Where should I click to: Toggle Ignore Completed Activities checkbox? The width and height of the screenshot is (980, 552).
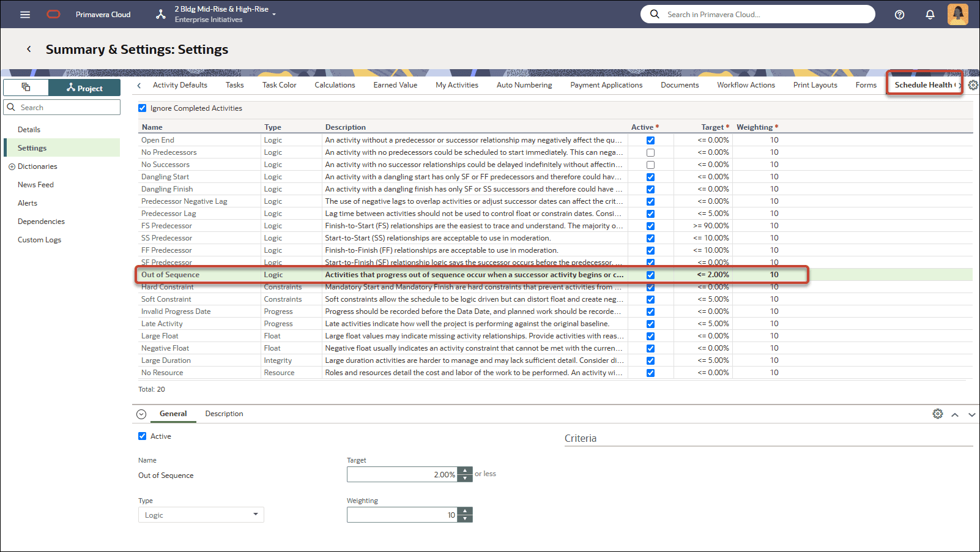click(x=143, y=108)
